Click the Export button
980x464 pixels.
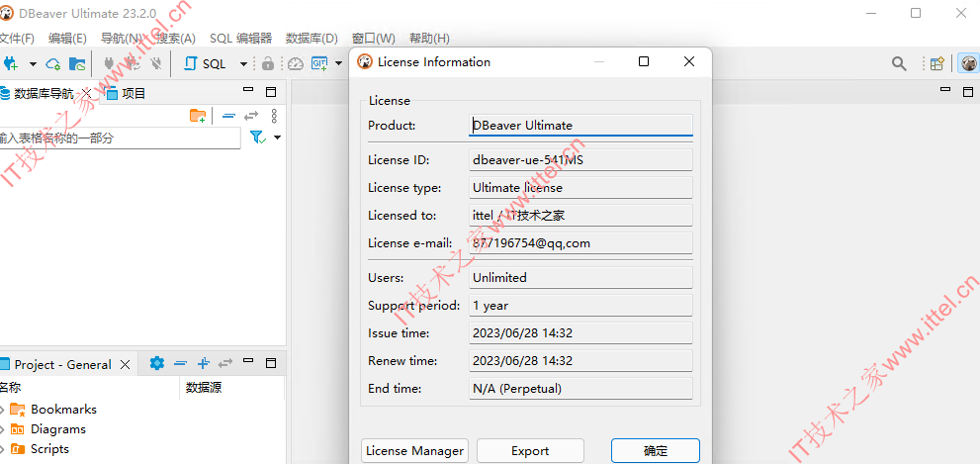coord(530,451)
